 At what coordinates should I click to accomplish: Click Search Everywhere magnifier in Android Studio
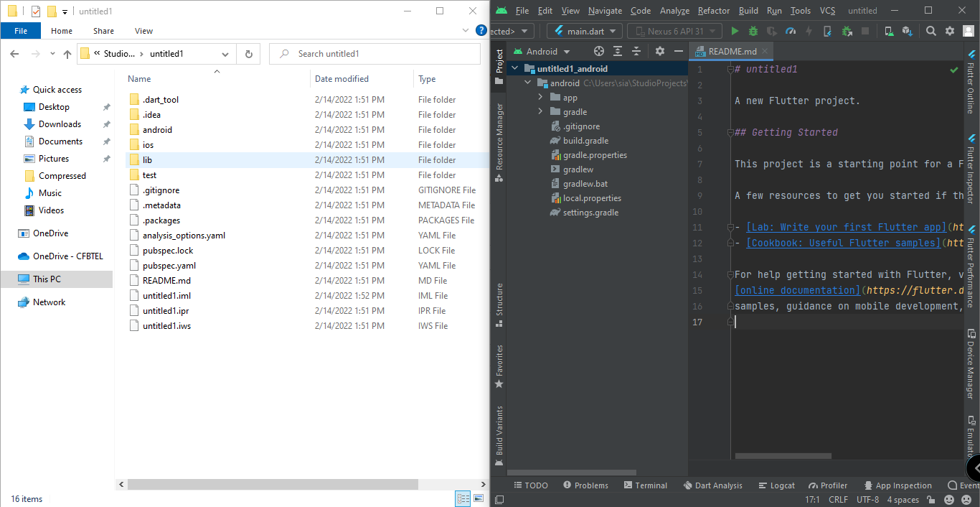tap(931, 31)
